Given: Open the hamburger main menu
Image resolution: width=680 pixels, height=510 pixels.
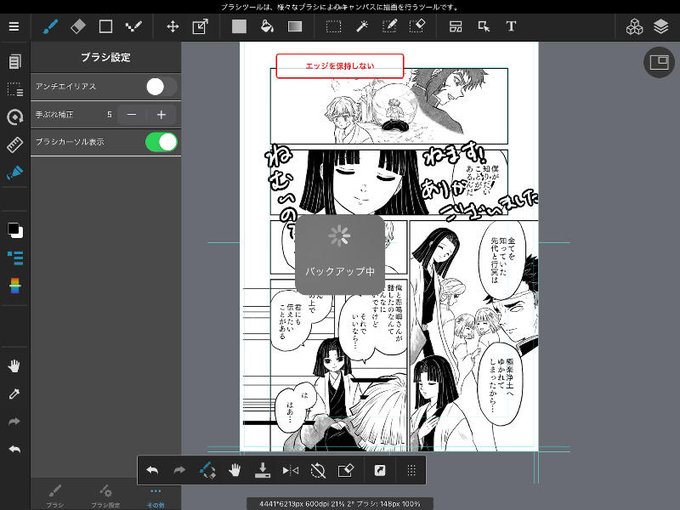Looking at the screenshot, I should point(14,26).
